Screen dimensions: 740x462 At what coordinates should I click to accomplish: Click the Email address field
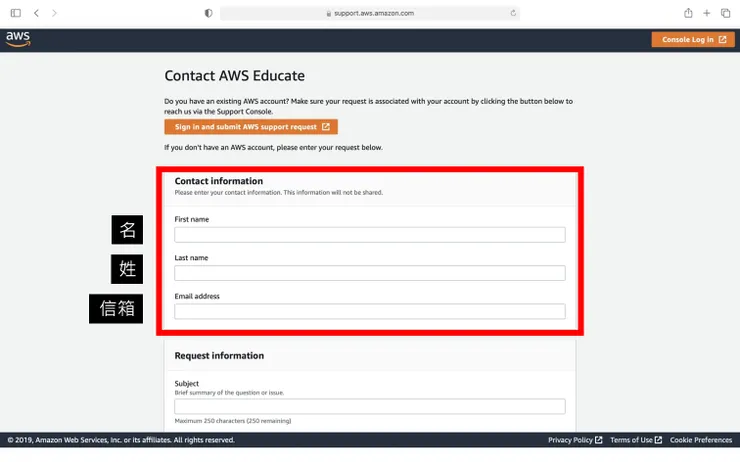point(369,311)
